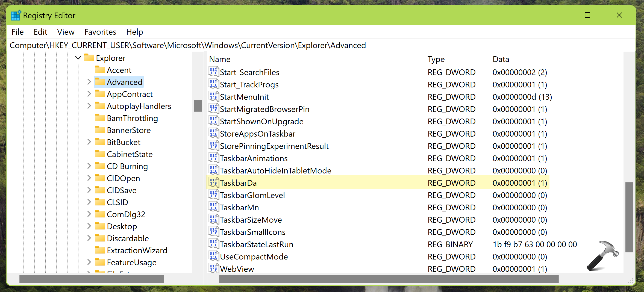The image size is (644, 292).
Task: Click the key tree vertical scrollbar thumb
Action: click(198, 106)
